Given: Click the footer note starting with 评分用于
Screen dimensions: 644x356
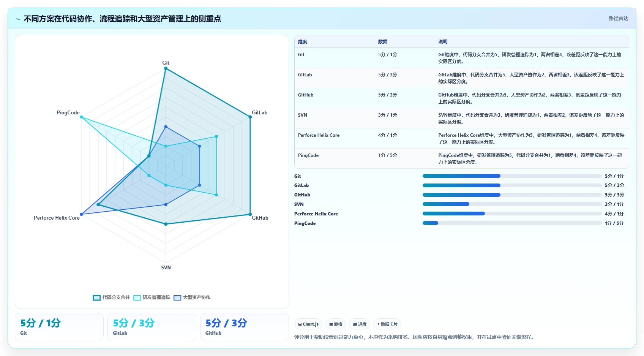Looking at the screenshot, I should coord(415,337).
